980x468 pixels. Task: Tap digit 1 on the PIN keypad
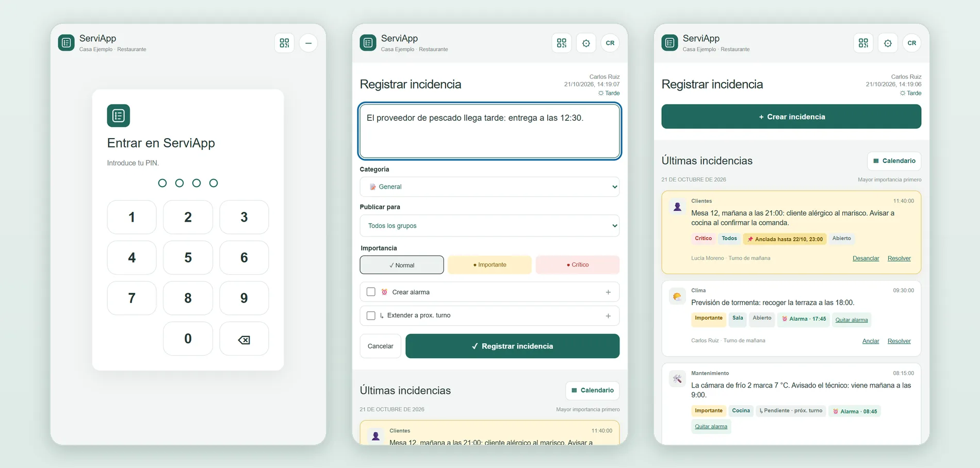click(x=132, y=217)
